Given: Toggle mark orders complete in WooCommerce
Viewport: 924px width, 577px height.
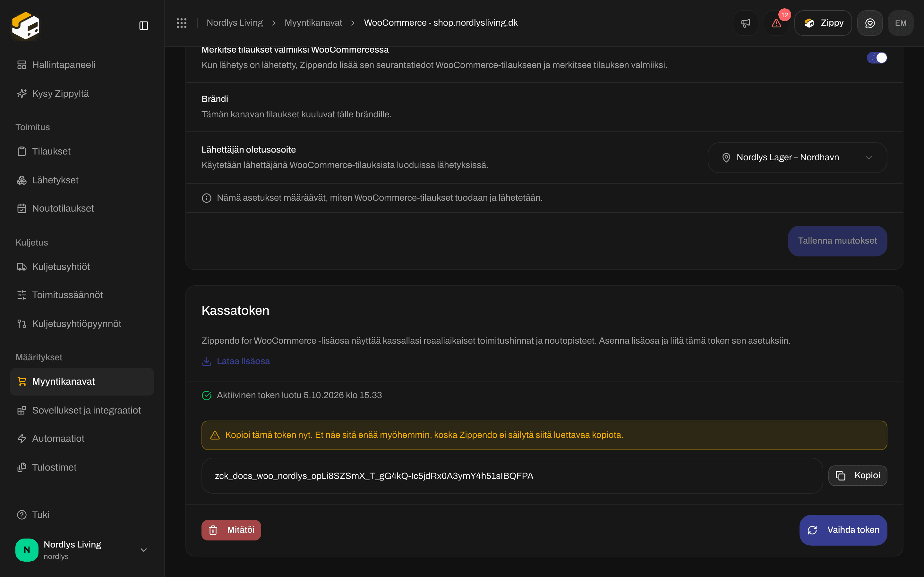Looking at the screenshot, I should click(x=877, y=58).
